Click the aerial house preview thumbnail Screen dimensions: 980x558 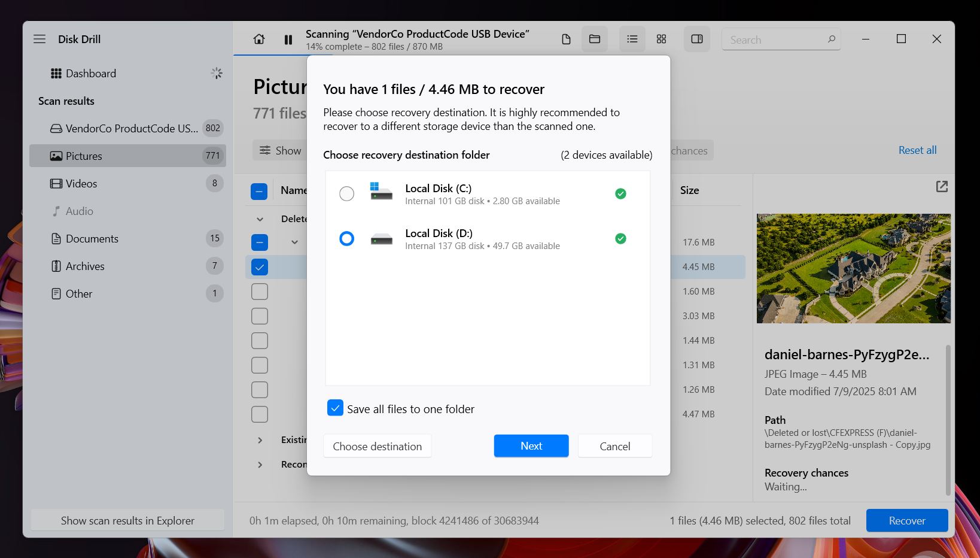(x=853, y=268)
